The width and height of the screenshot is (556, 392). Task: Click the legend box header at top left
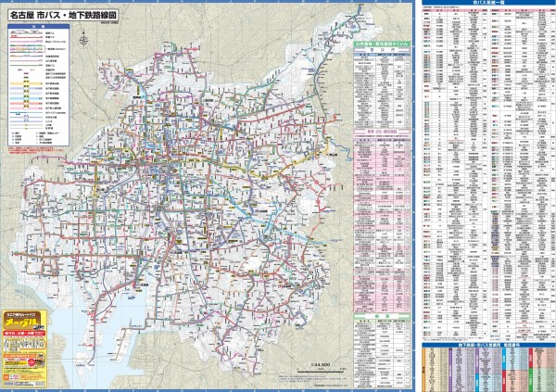point(44,28)
